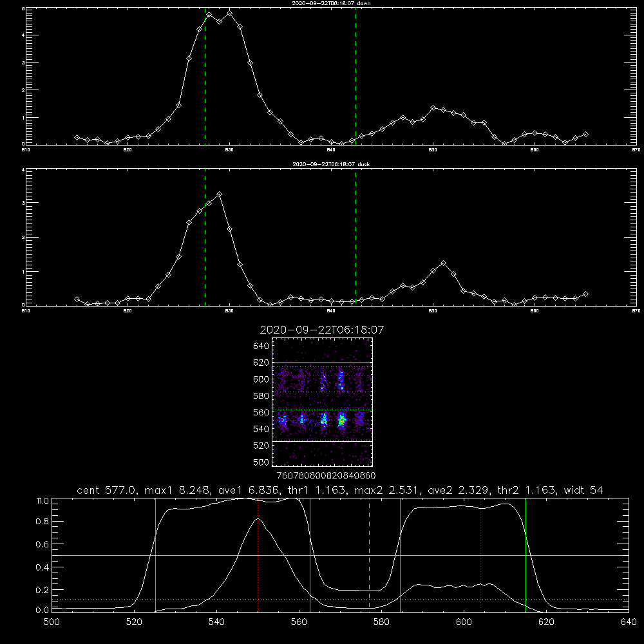Click the green dashed line near 842 in dawn plot
The height and width of the screenshot is (644, 644).
pos(355,76)
